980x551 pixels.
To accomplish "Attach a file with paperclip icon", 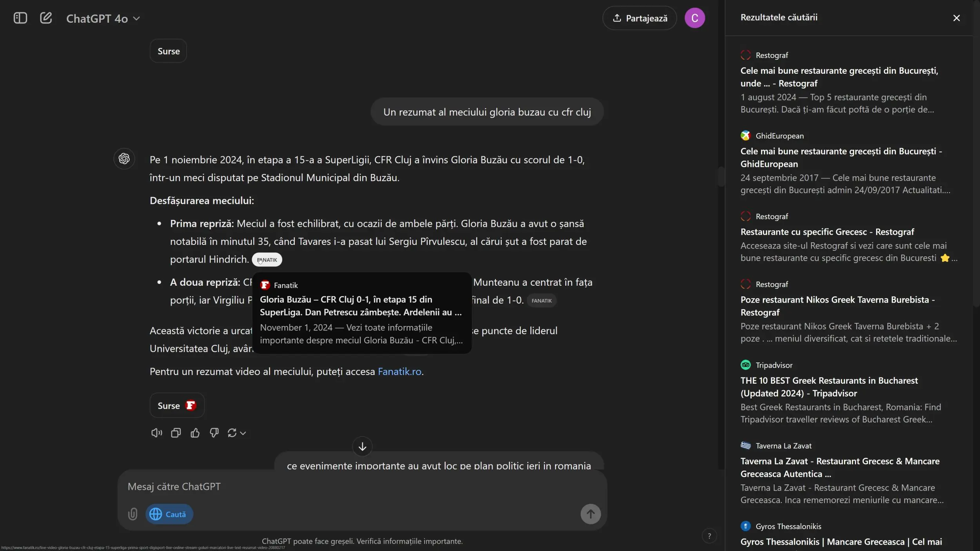I will tap(133, 514).
